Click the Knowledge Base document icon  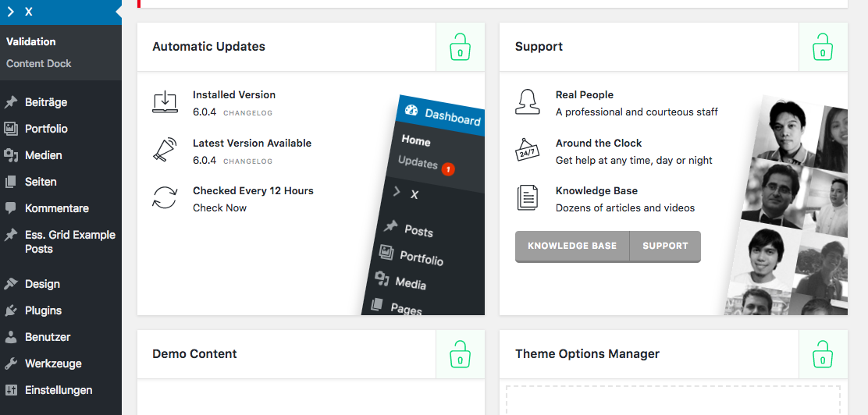click(x=528, y=198)
